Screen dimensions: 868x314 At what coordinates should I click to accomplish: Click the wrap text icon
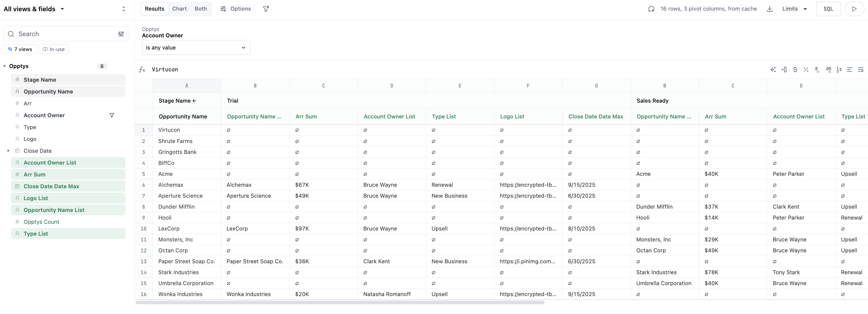[860, 70]
